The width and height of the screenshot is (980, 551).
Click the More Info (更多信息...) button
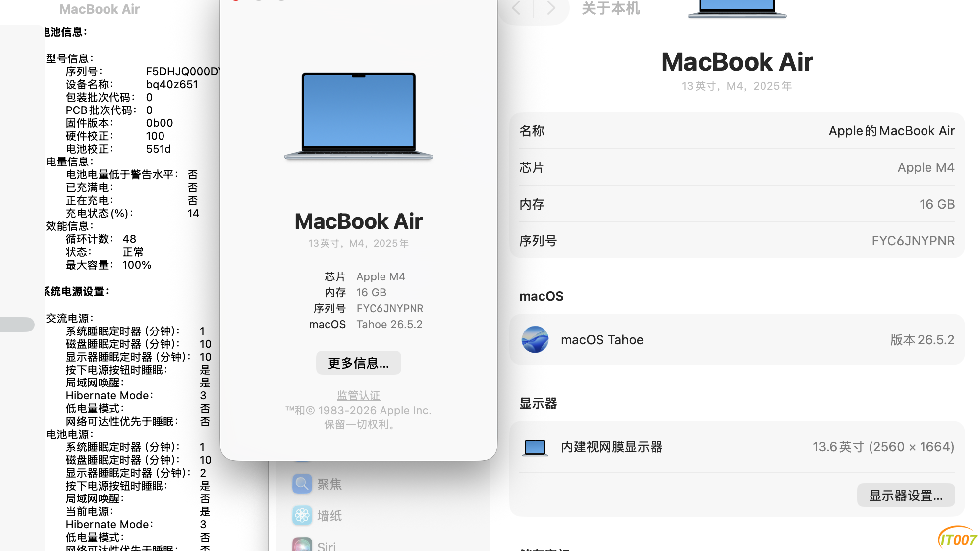(359, 363)
